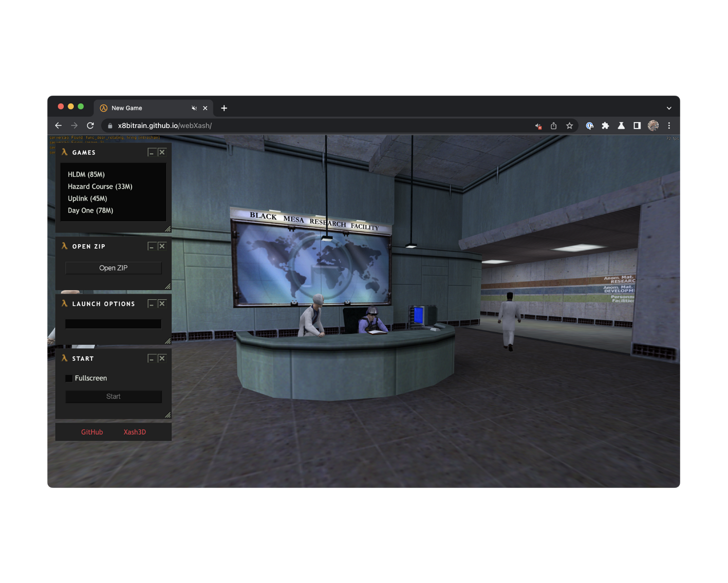
Task: Open the browser profile avatar
Action: [x=653, y=125]
